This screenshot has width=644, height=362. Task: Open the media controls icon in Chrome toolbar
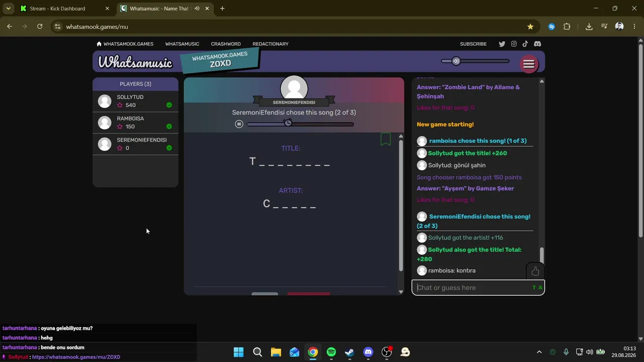604,27
